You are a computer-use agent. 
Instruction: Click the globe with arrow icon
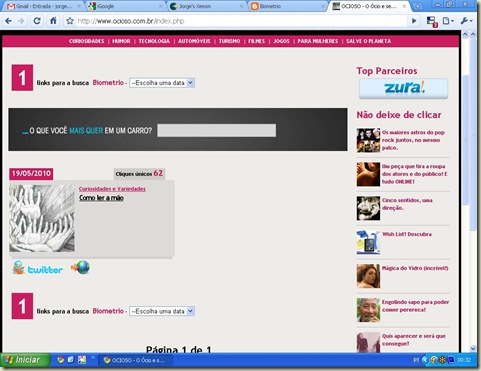point(80,267)
